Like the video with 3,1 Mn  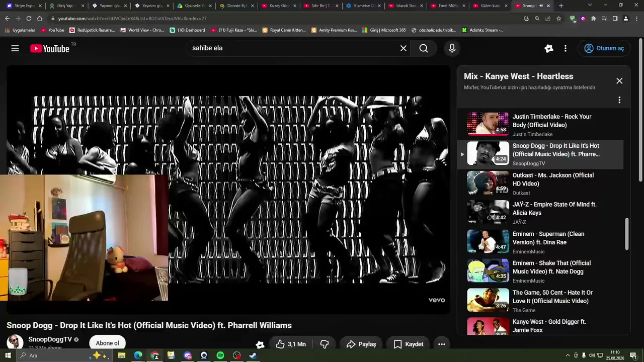click(x=291, y=344)
